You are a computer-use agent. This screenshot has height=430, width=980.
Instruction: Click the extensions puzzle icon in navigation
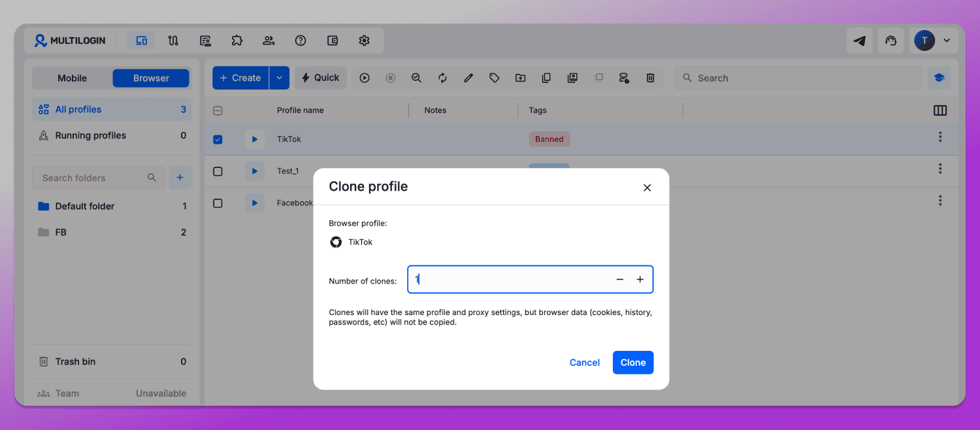(237, 41)
